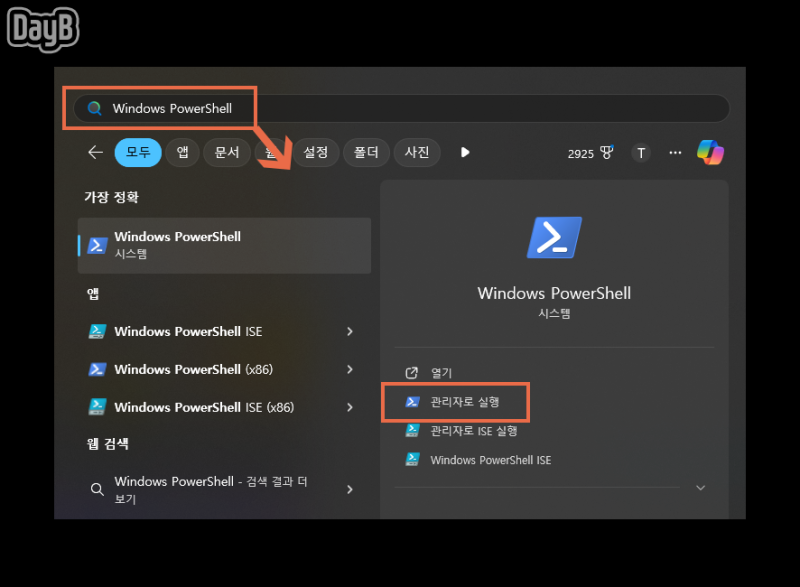Image resolution: width=800 pixels, height=587 pixels.
Task: Expand Windows PowerShell ISE (x86) chevron
Action: coord(349,407)
